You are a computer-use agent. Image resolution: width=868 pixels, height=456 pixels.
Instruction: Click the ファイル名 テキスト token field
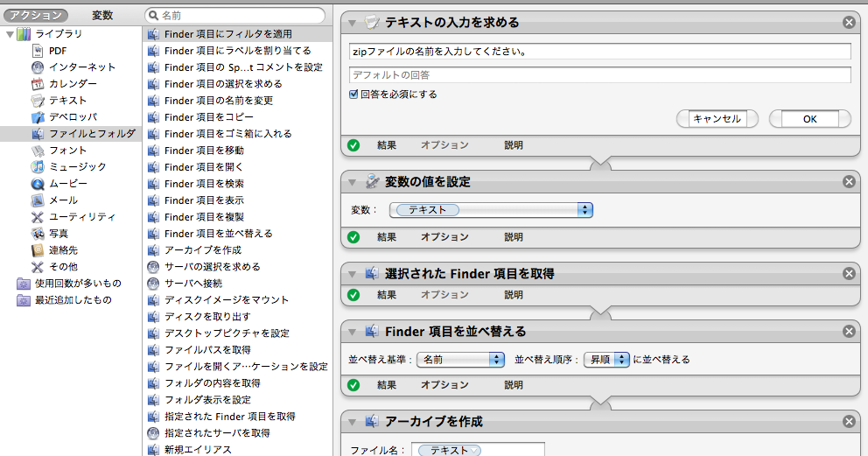[x=479, y=450]
